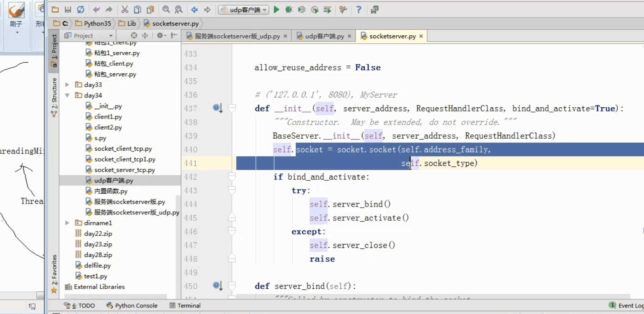Open the 7: Structure side tab

coord(54,97)
